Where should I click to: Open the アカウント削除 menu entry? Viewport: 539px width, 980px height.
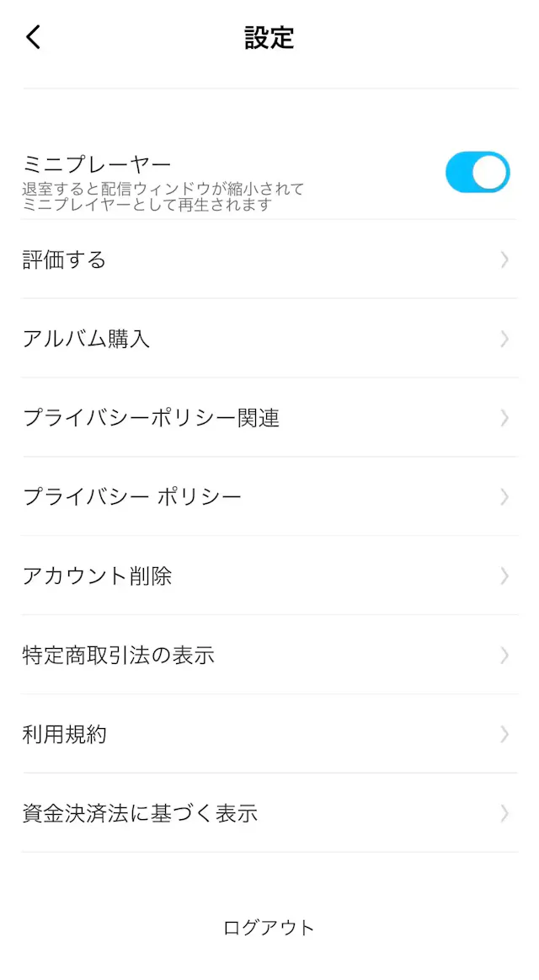[269, 576]
